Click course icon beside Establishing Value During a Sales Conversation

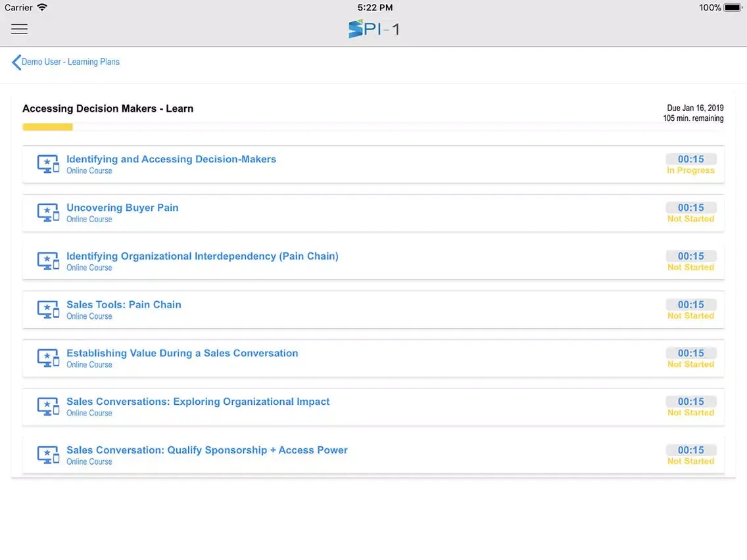48,358
